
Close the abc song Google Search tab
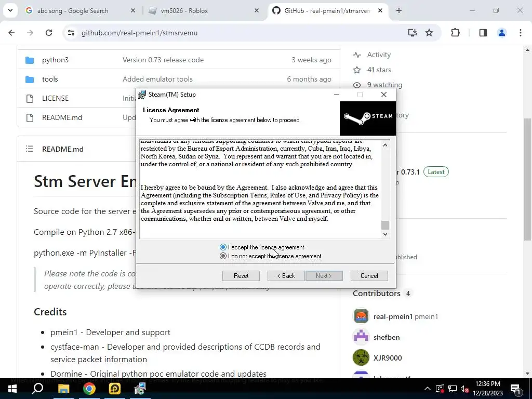click(133, 11)
